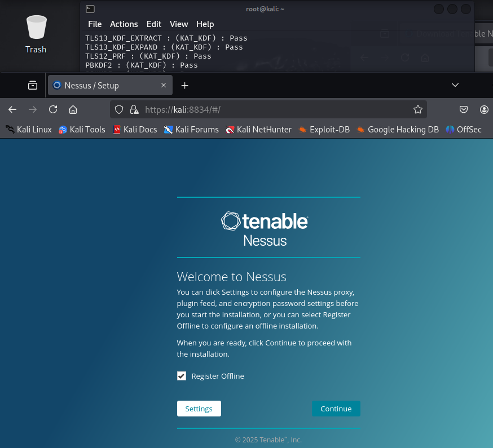493x448 pixels.
Task: Open the Trash desktop icon
Action: (36, 34)
